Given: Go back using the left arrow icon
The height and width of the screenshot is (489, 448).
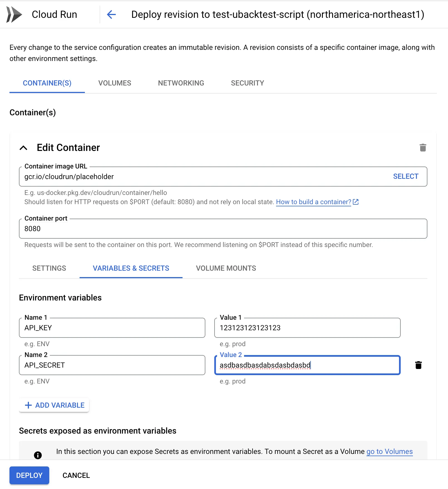Looking at the screenshot, I should click(x=111, y=14).
